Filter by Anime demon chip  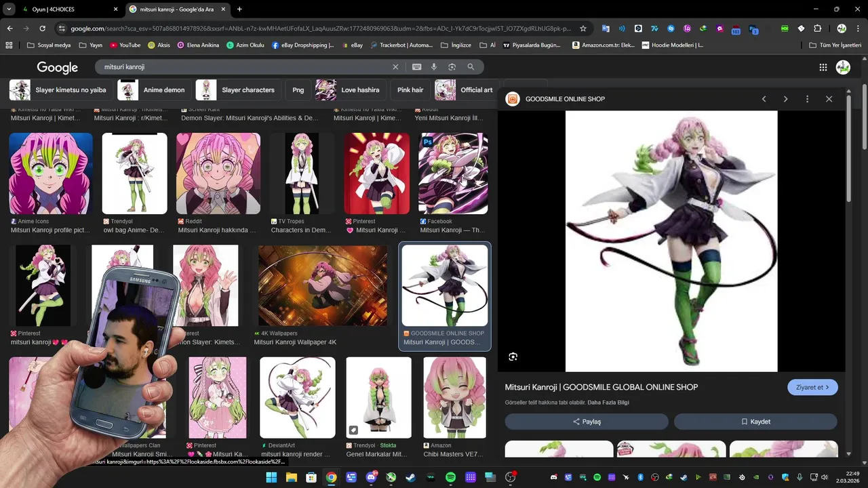pyautogui.click(x=153, y=89)
